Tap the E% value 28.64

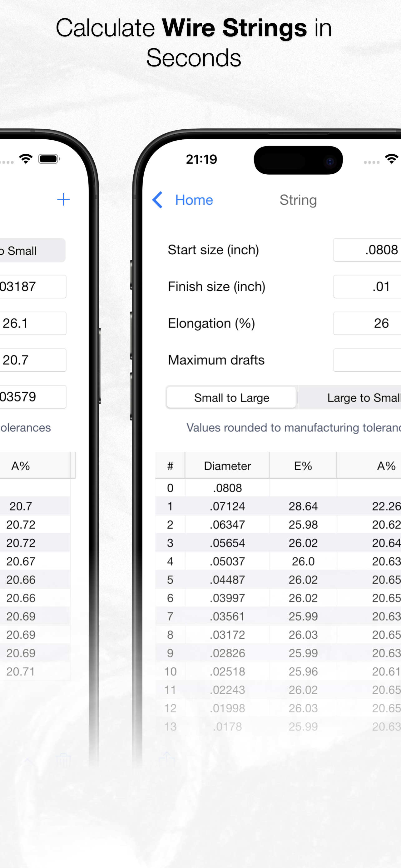[303, 506]
